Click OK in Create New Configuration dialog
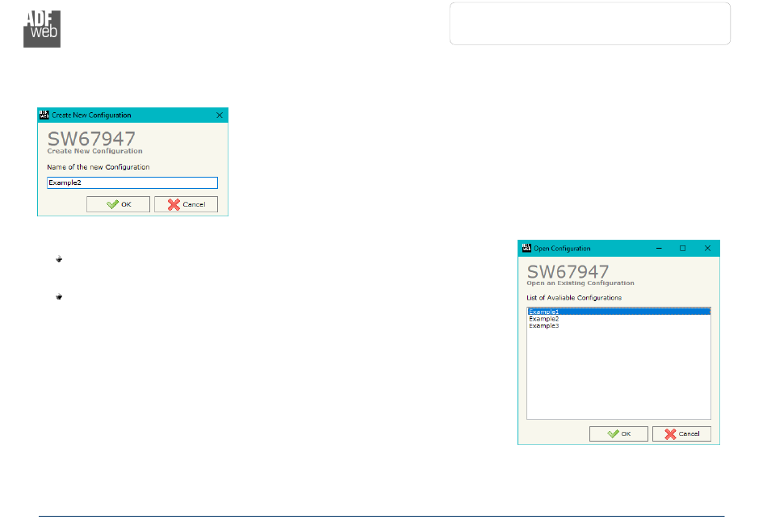 (x=118, y=204)
